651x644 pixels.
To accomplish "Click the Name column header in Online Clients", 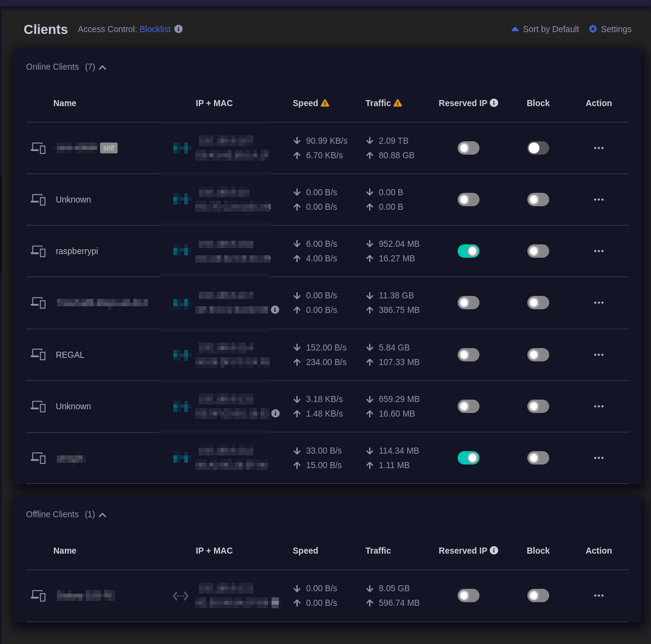I will click(65, 103).
